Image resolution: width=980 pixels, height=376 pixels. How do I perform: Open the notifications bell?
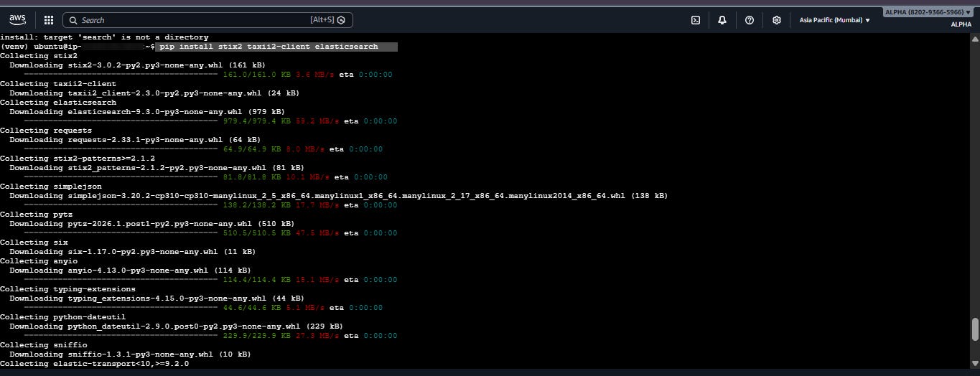[x=722, y=20]
